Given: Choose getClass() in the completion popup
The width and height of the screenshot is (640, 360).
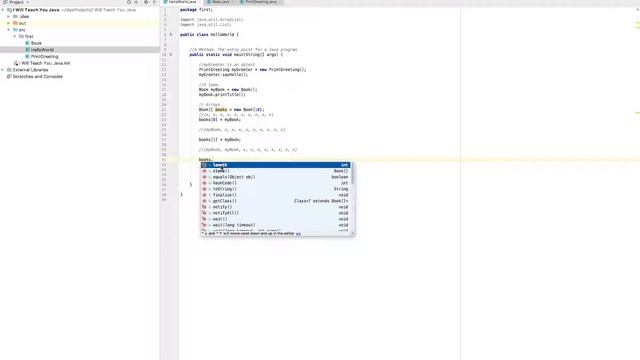Looking at the screenshot, I should pyautogui.click(x=276, y=201).
